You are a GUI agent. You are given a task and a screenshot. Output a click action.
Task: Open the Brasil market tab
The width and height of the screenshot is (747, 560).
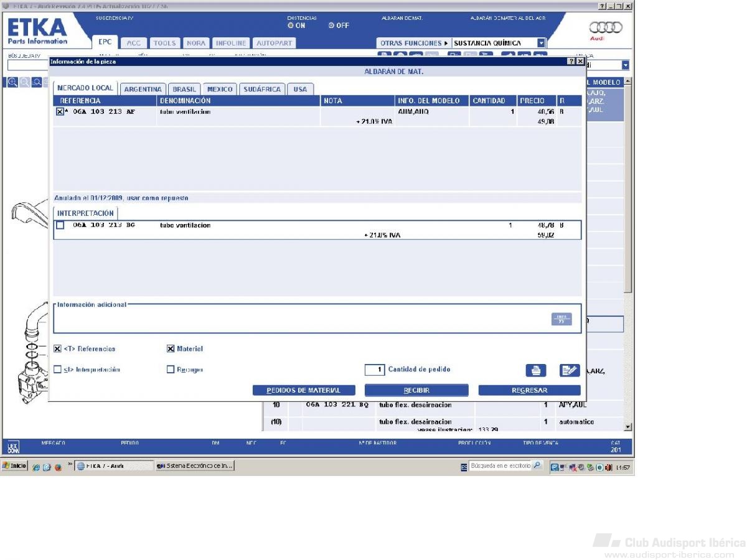(184, 89)
